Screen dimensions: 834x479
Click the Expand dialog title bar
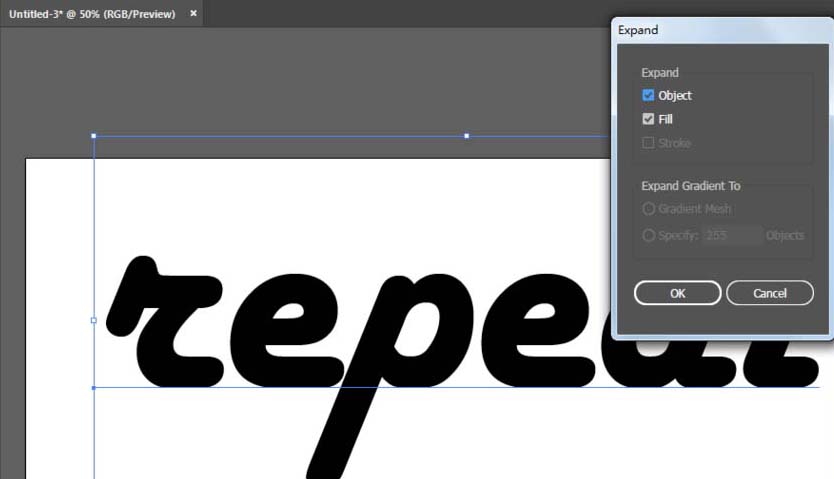click(x=722, y=30)
